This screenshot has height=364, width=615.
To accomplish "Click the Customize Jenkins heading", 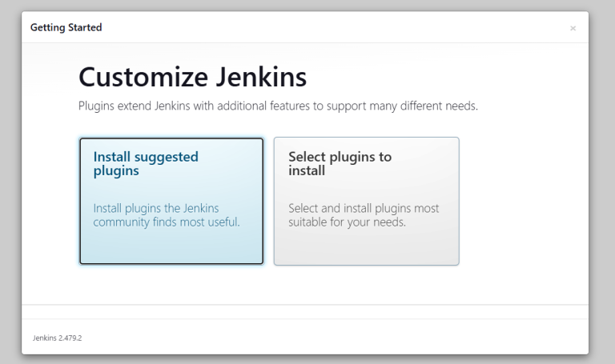I will [x=192, y=78].
